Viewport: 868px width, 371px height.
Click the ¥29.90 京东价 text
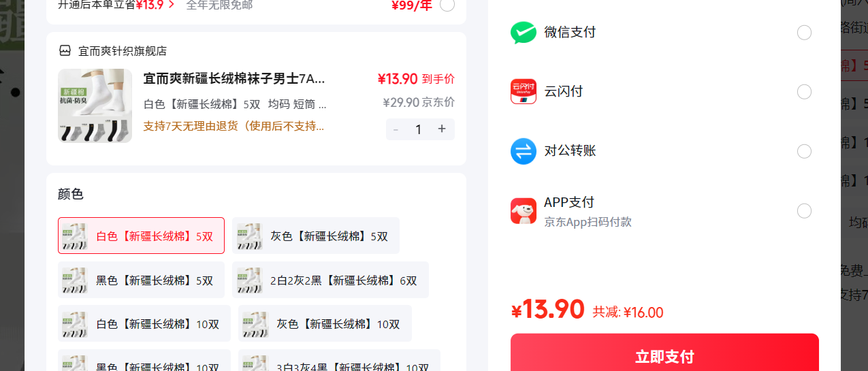[x=419, y=102]
